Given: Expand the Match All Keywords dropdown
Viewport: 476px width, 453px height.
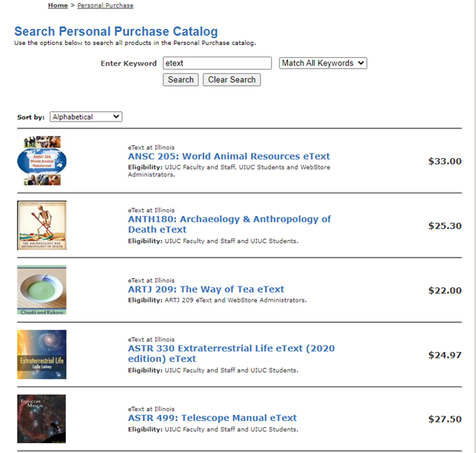Looking at the screenshot, I should click(x=323, y=63).
